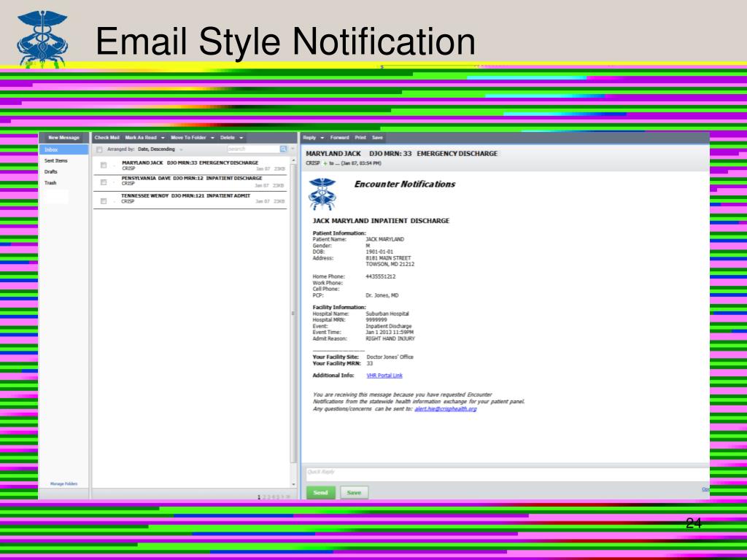The width and height of the screenshot is (747, 560).
Task: Open the Reply dropdown arrow
Action: click(322, 138)
